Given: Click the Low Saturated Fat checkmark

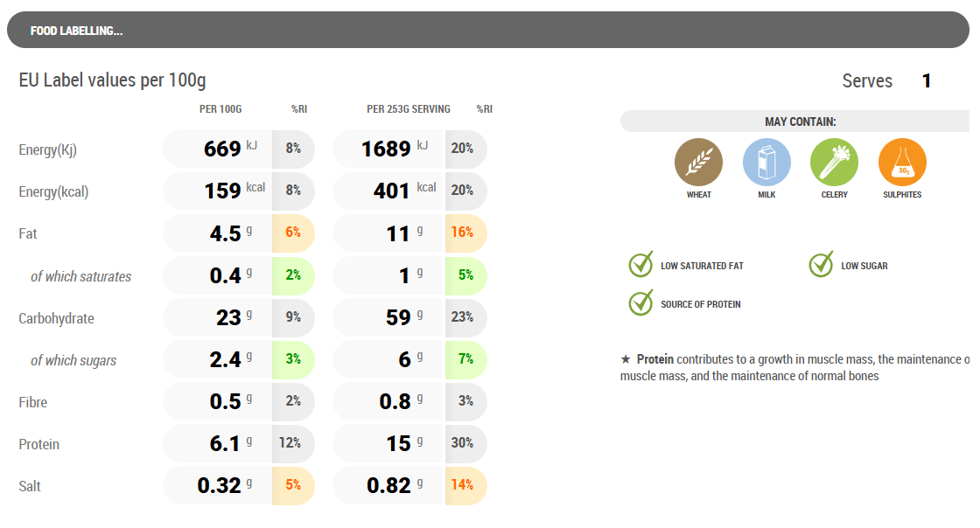Looking at the screenshot, I should (641, 265).
